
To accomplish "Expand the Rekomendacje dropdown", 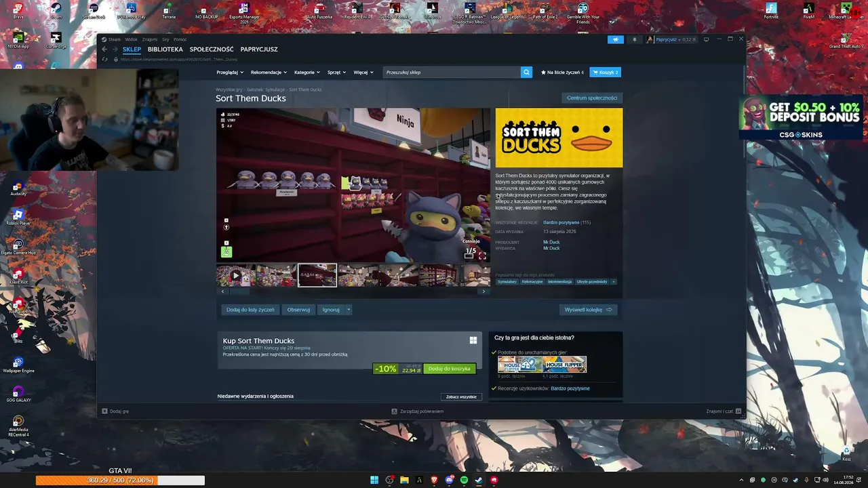I will [x=269, y=72].
